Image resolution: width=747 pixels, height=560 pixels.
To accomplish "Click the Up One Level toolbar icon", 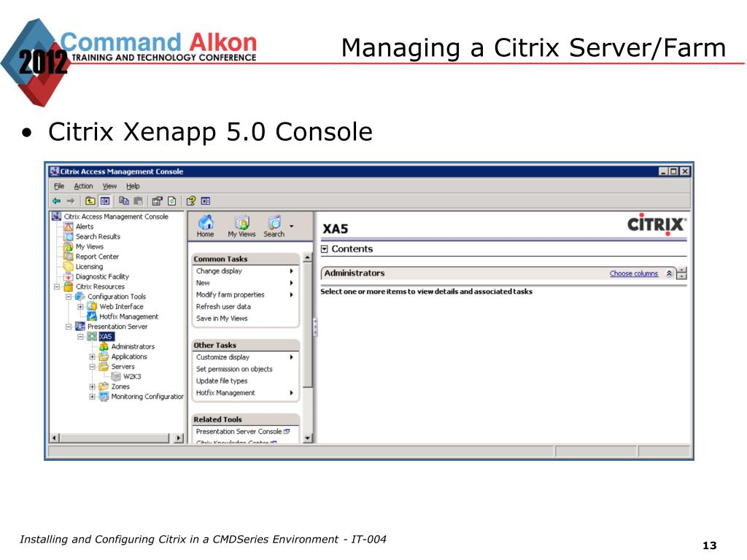I will [x=90, y=201].
